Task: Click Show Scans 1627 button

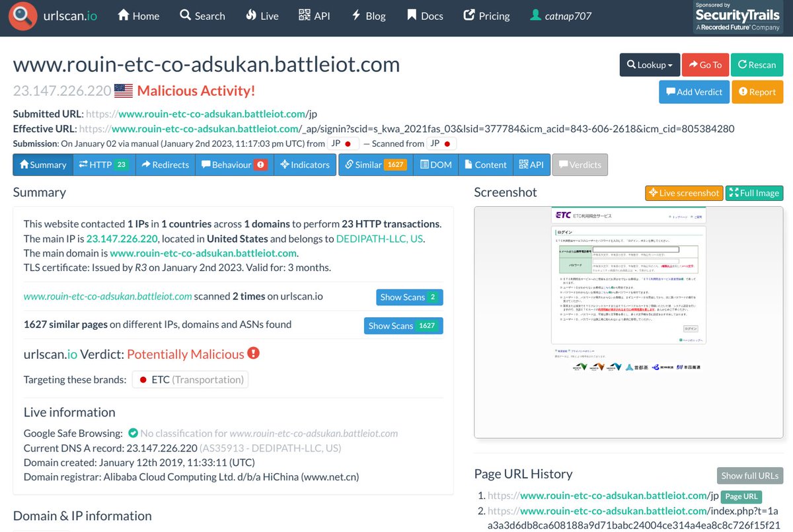Action: pyautogui.click(x=403, y=326)
